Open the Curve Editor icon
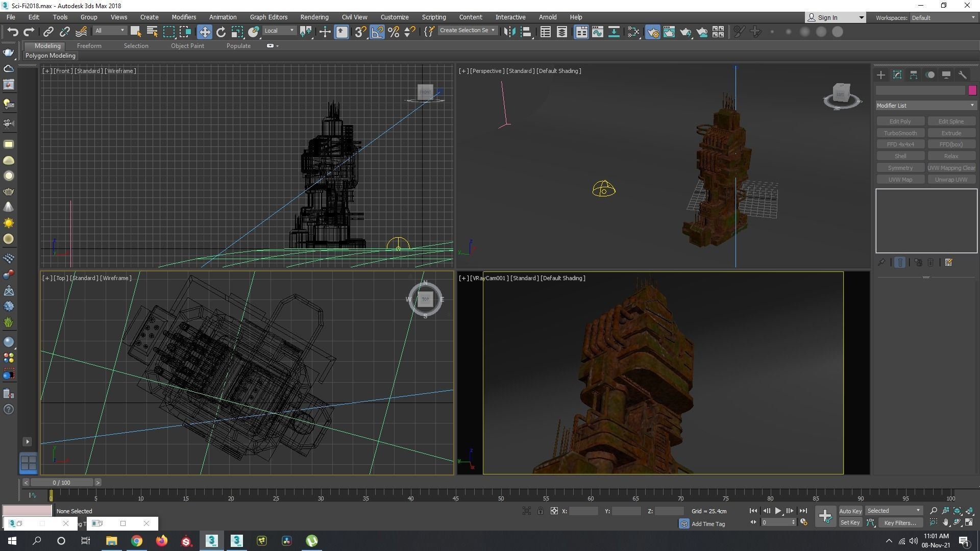 [597, 32]
